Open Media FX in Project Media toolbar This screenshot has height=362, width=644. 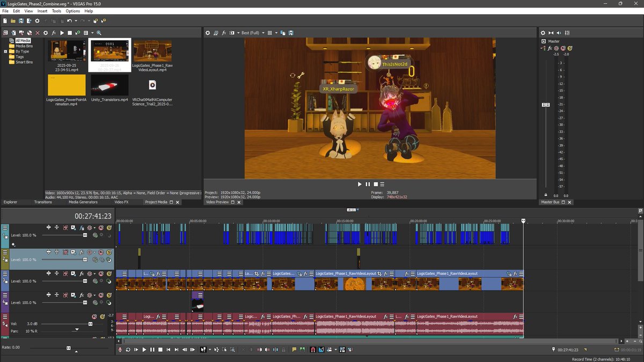(54, 33)
